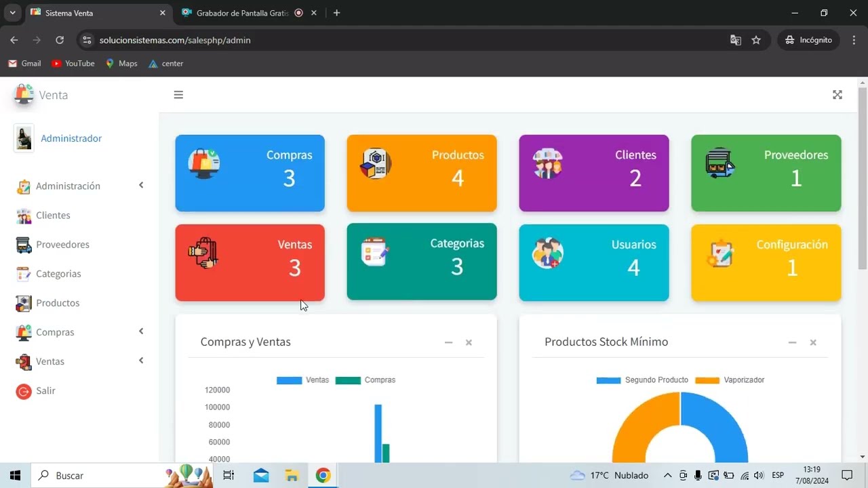Viewport: 868px width, 488px height.
Task: Click the Productos sidebar icon
Action: point(24,303)
